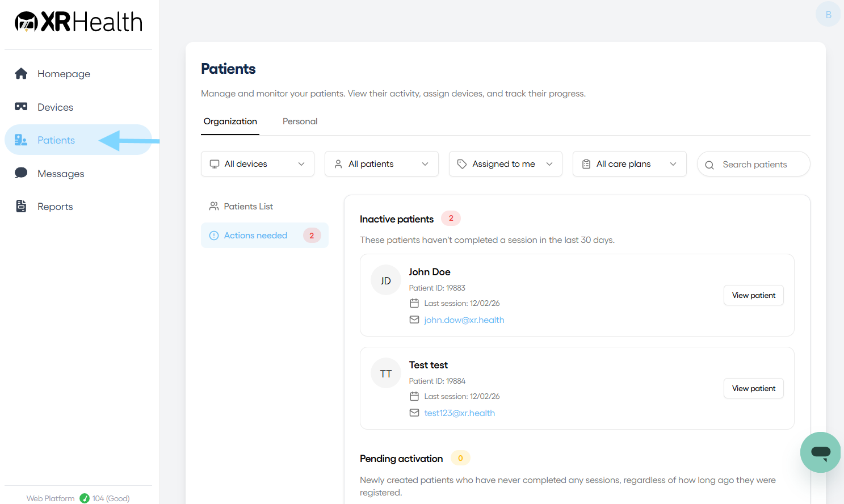The image size is (844, 504).
Task: Select the Organization tab
Action: (x=230, y=121)
